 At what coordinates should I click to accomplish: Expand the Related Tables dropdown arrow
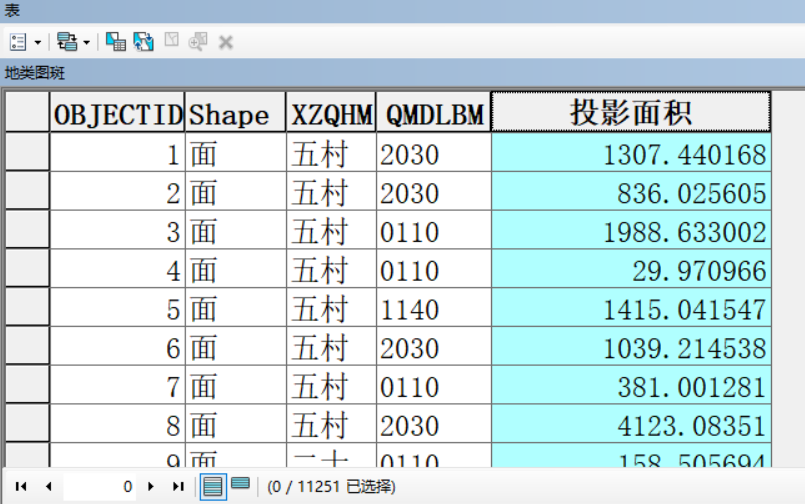[87, 42]
